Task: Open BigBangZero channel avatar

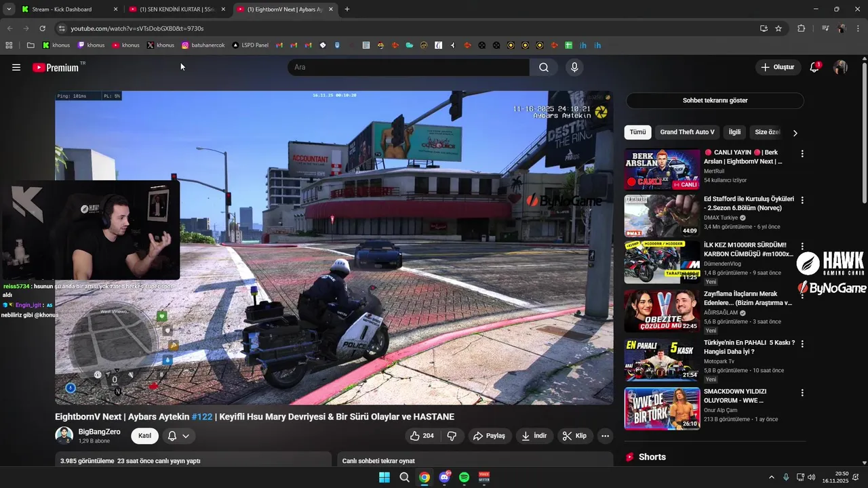Action: point(64,435)
